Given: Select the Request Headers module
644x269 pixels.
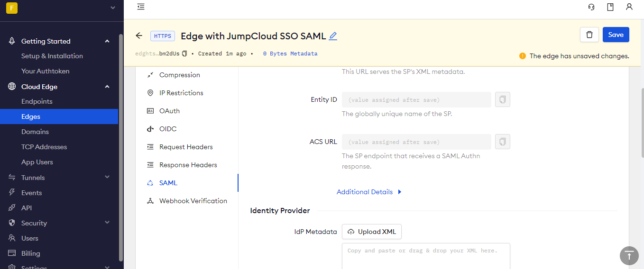Looking at the screenshot, I should pos(187,147).
